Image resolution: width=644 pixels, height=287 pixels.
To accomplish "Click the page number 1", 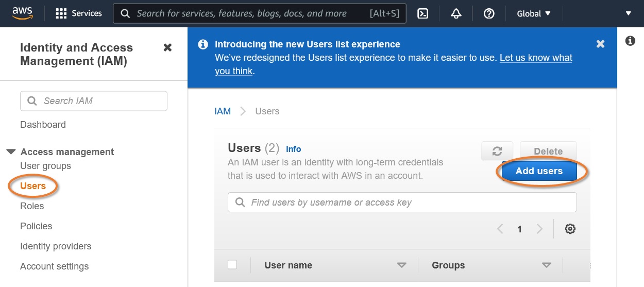I will point(519,229).
